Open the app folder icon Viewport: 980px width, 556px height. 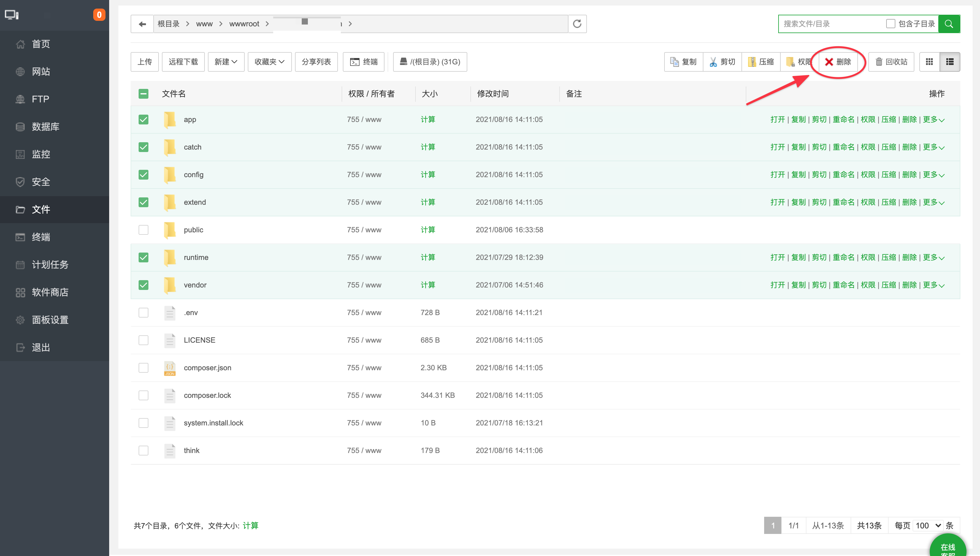click(170, 120)
